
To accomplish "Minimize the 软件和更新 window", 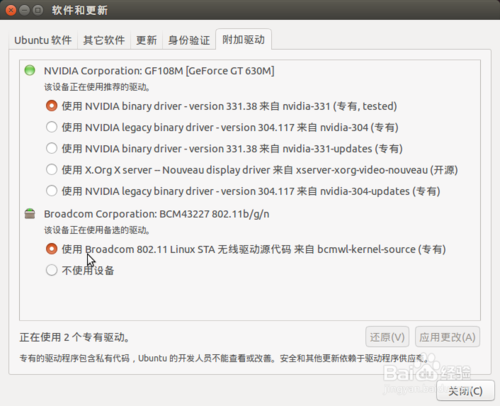I will [25, 10].
